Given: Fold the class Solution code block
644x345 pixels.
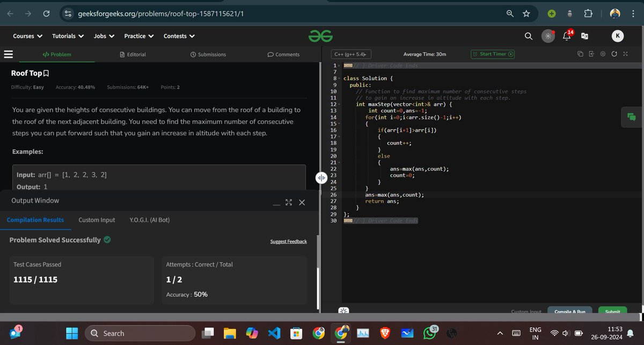Looking at the screenshot, I should pyautogui.click(x=340, y=79).
